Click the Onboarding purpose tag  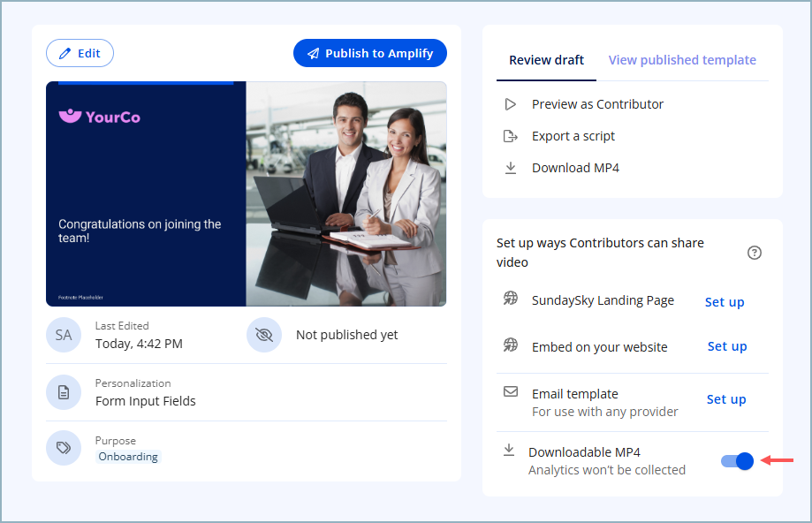click(128, 457)
